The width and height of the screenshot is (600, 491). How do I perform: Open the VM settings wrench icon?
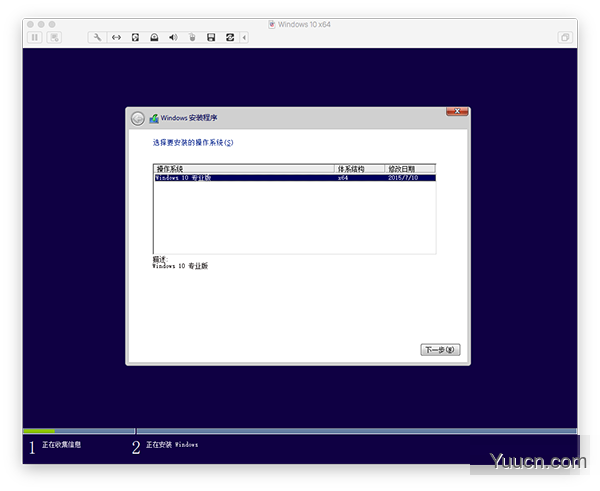(97, 37)
